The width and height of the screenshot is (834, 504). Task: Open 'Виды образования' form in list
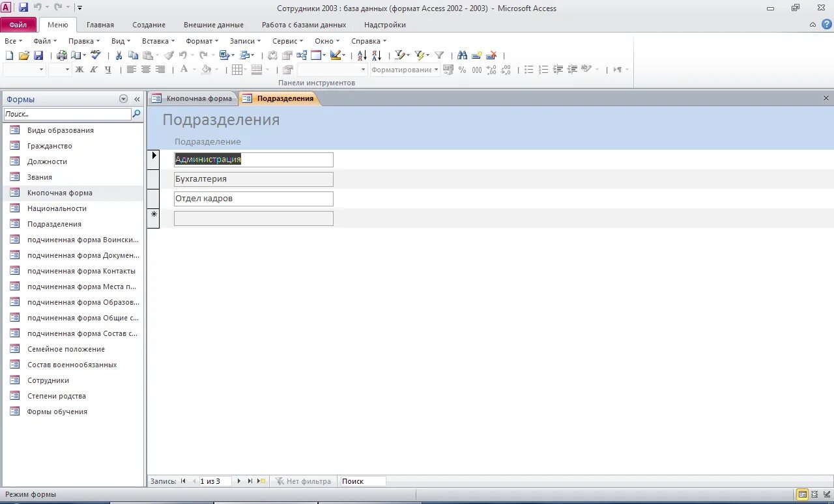click(72, 130)
